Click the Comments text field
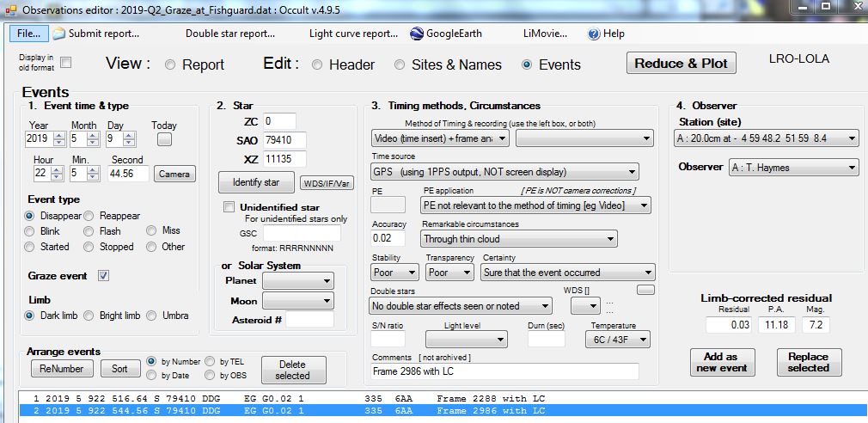Screen dimensions: 868x423 [x=505, y=371]
